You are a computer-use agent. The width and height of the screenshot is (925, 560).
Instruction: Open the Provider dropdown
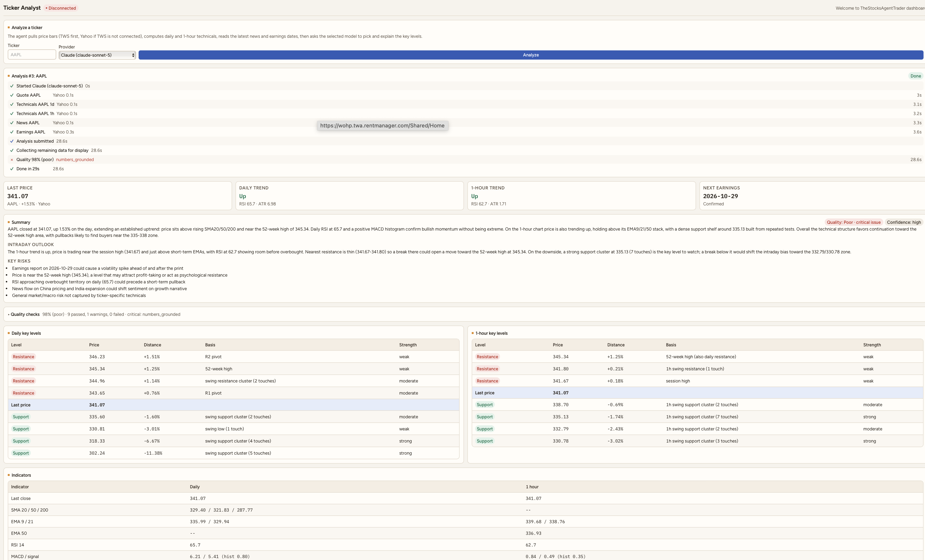click(x=97, y=55)
